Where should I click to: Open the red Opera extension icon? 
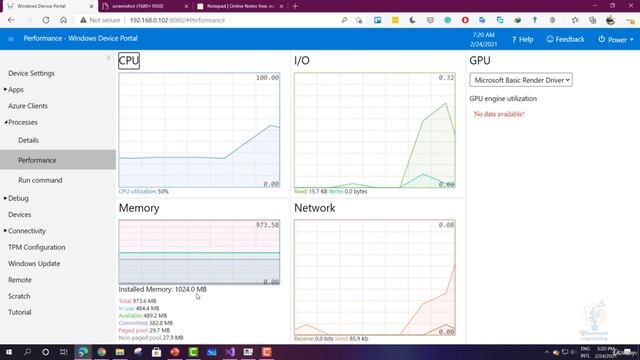click(x=465, y=20)
